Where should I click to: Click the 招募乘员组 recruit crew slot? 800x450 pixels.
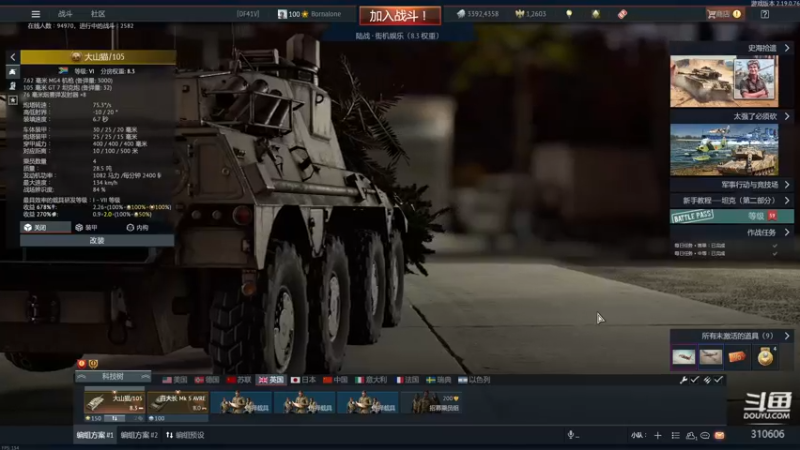pos(431,403)
